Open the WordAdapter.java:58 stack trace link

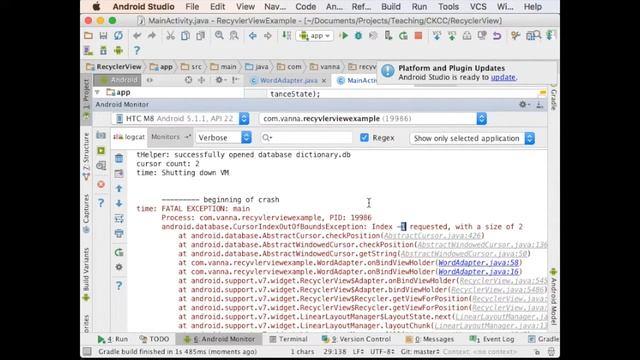[x=478, y=263]
